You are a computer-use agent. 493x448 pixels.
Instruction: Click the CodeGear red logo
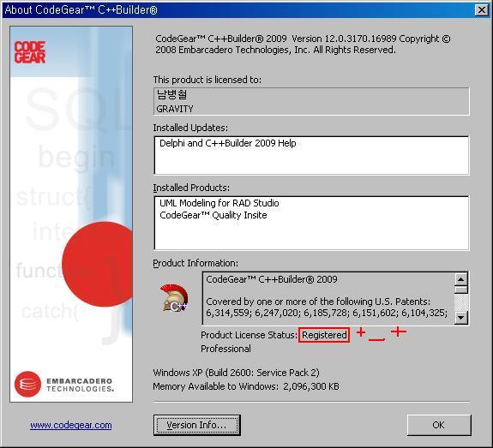[x=30, y=52]
